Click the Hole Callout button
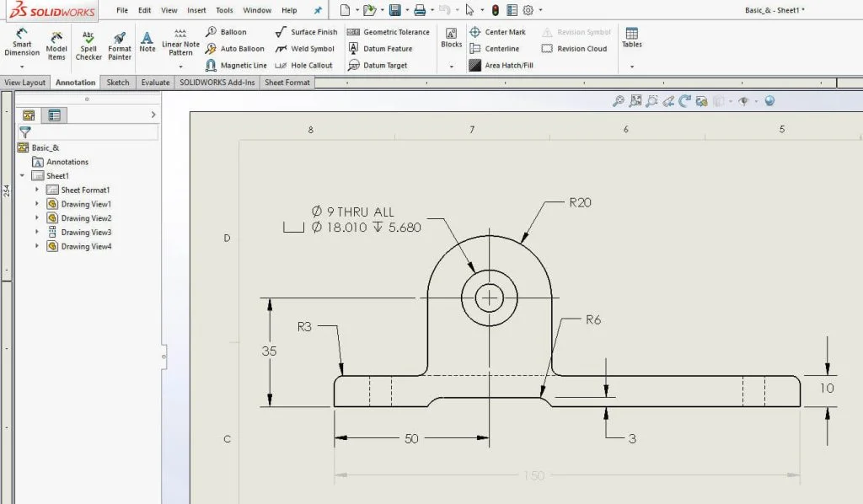Screen dimensions: 863x504 coord(303,65)
